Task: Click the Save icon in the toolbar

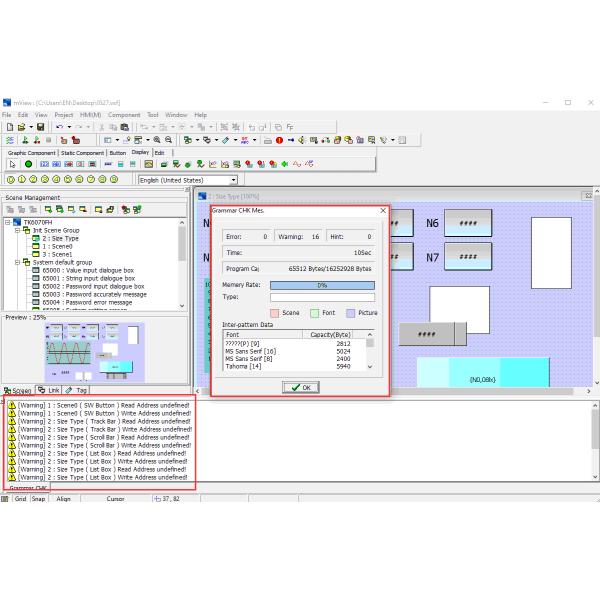Action: click(40, 127)
